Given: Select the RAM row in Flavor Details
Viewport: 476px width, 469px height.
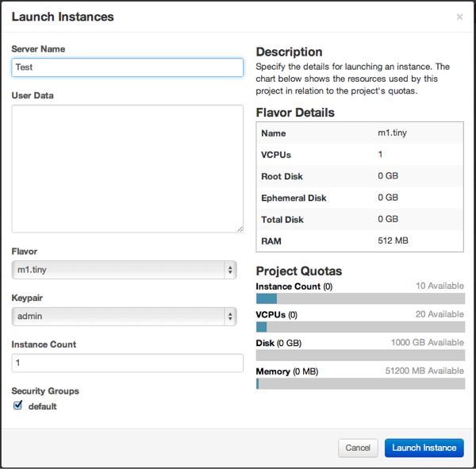Looking at the screenshot, I should click(360, 240).
